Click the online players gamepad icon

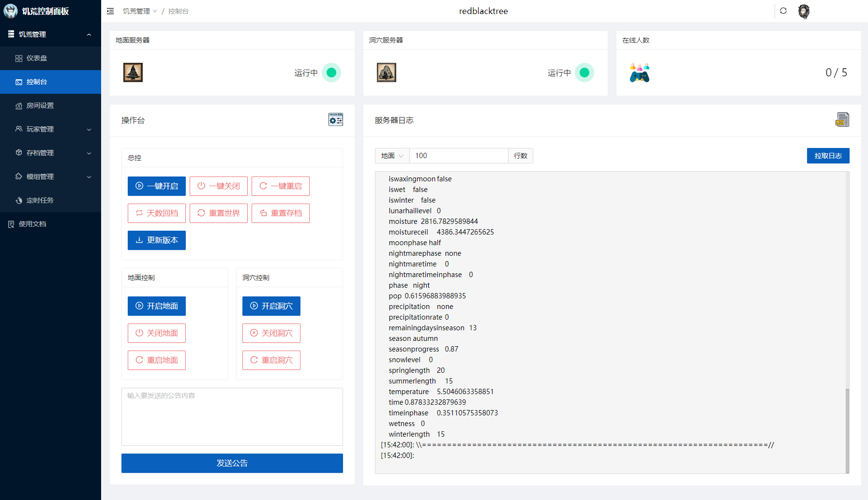pos(639,73)
